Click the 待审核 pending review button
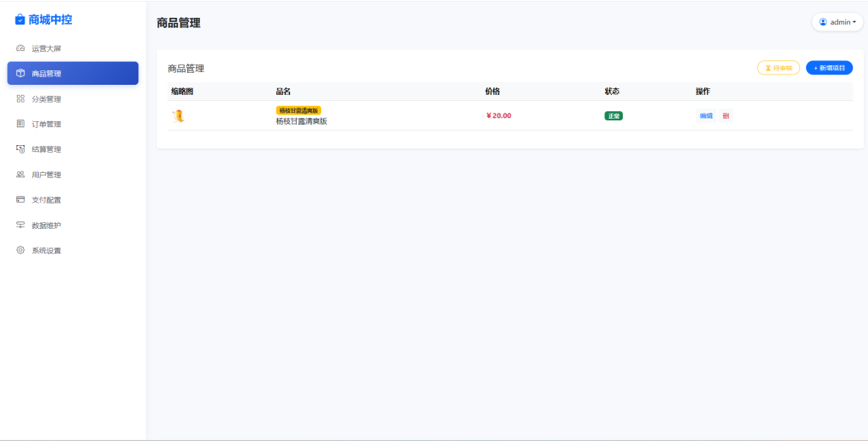 778,68
